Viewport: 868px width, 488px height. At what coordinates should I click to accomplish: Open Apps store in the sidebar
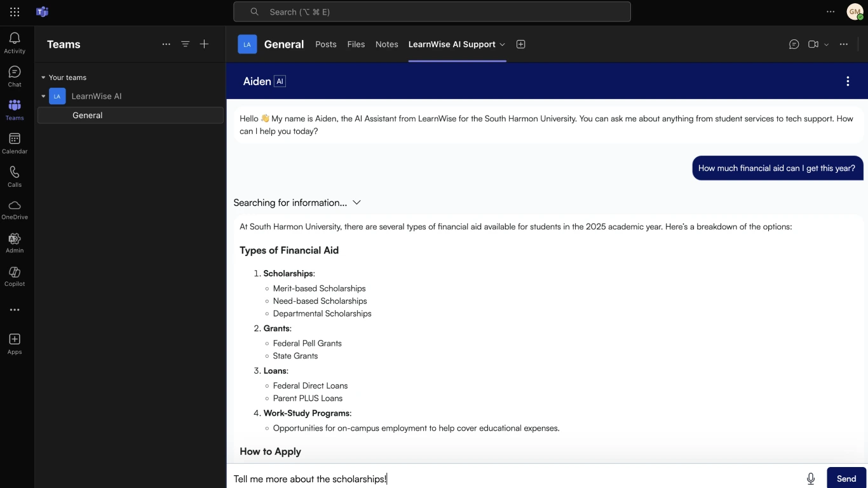15,343
